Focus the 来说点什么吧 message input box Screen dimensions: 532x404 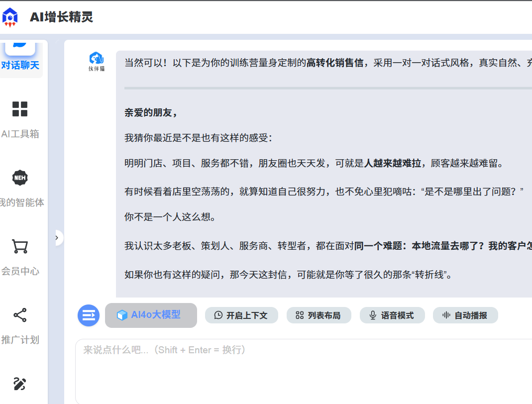coord(304,372)
